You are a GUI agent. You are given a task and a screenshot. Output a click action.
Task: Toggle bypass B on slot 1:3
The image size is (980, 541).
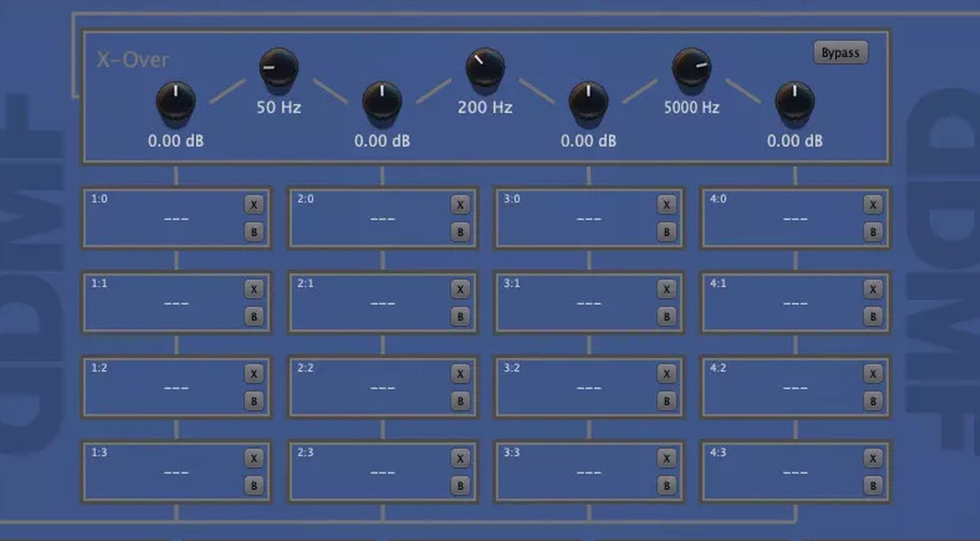click(x=254, y=486)
